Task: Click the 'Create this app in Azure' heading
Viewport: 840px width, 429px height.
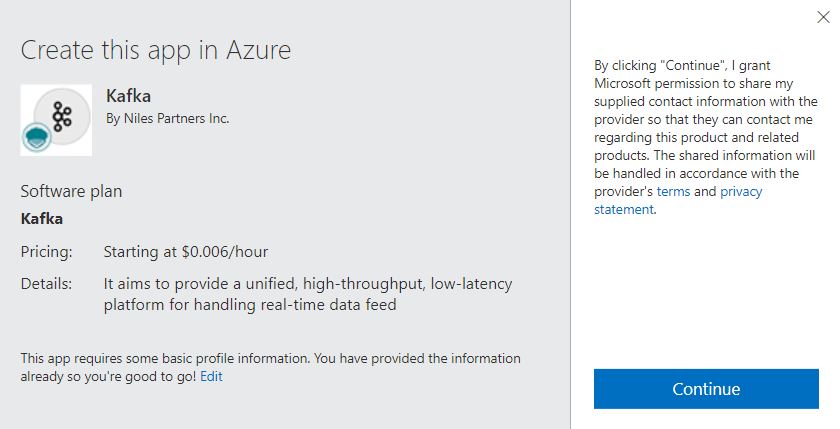Action: tap(155, 50)
